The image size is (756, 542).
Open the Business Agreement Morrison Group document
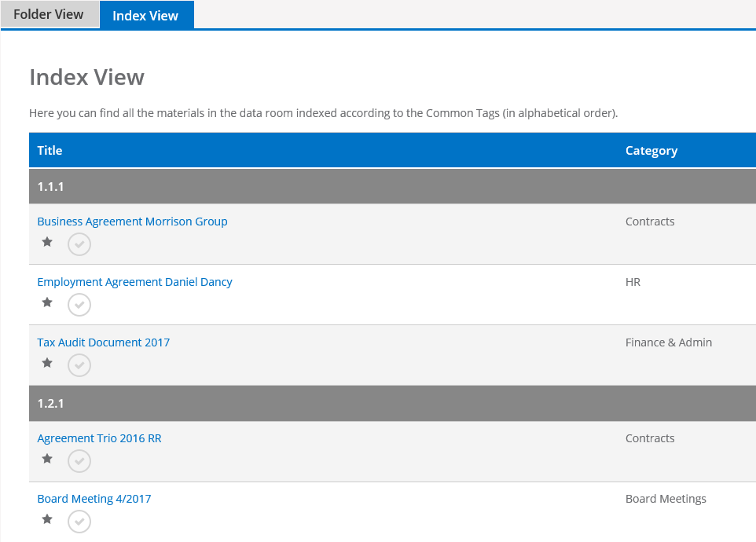132,222
